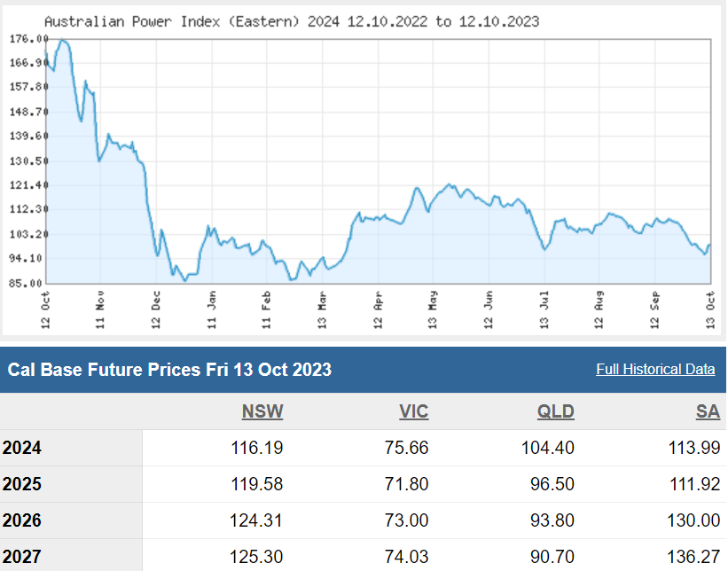This screenshot has height=571, width=728.
Task: Click the VIC column header link
Action: point(411,411)
